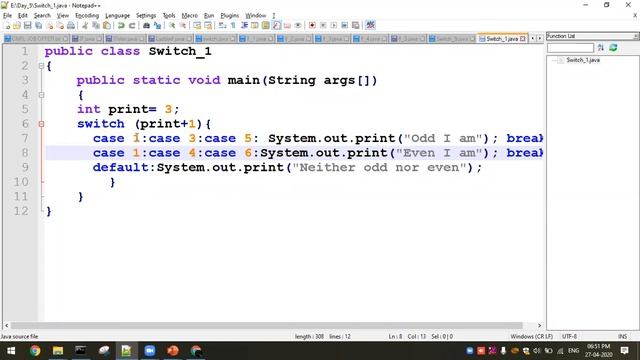Click the Print toolbar icon
Image resolution: width=640 pixels, height=360 pixels.
coord(71,25)
